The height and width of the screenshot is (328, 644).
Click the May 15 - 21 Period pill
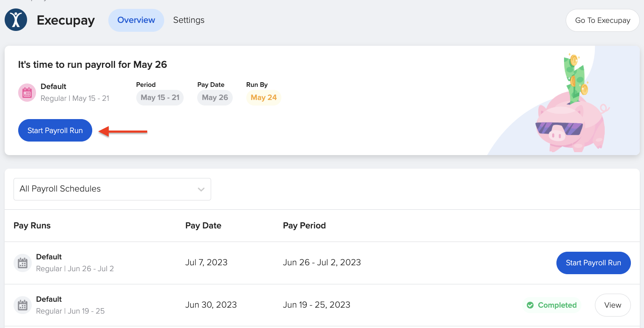(x=160, y=97)
